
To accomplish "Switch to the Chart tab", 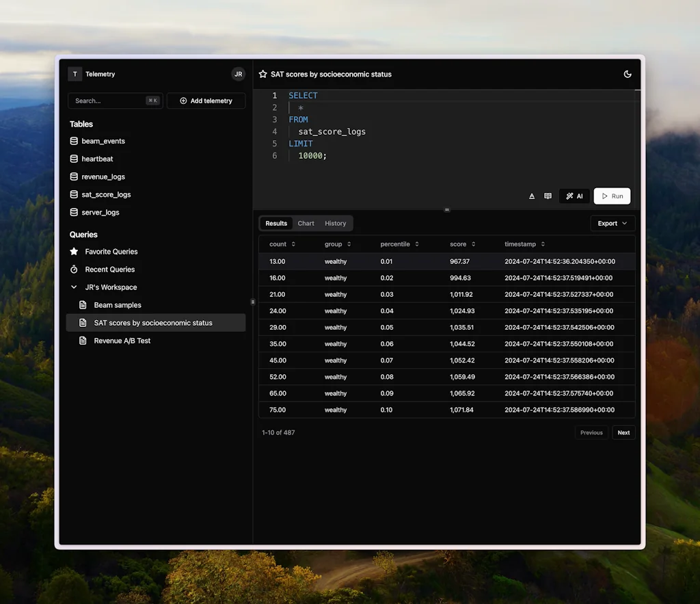I will click(x=306, y=223).
